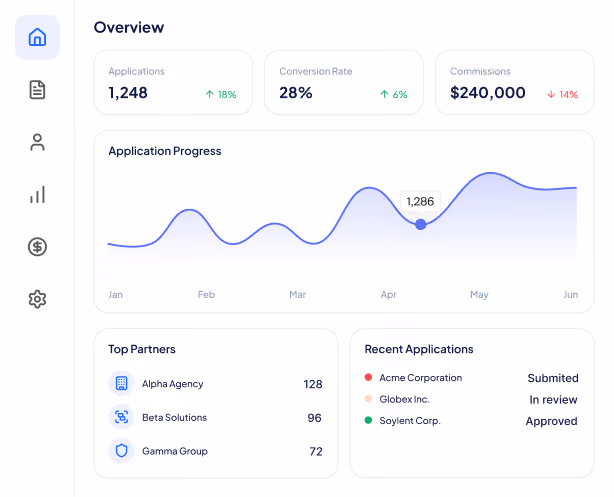Click the Beta Solutions count 96
614x497 pixels.
(x=314, y=417)
